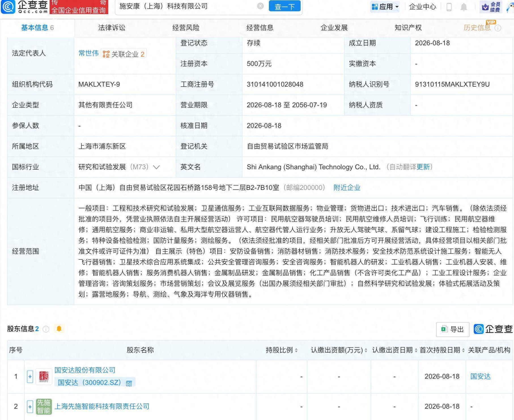This screenshot has width=514, height=420.
Task: Expand the 国安达股份有限公司 shareholder row
Action: [x=30, y=376]
